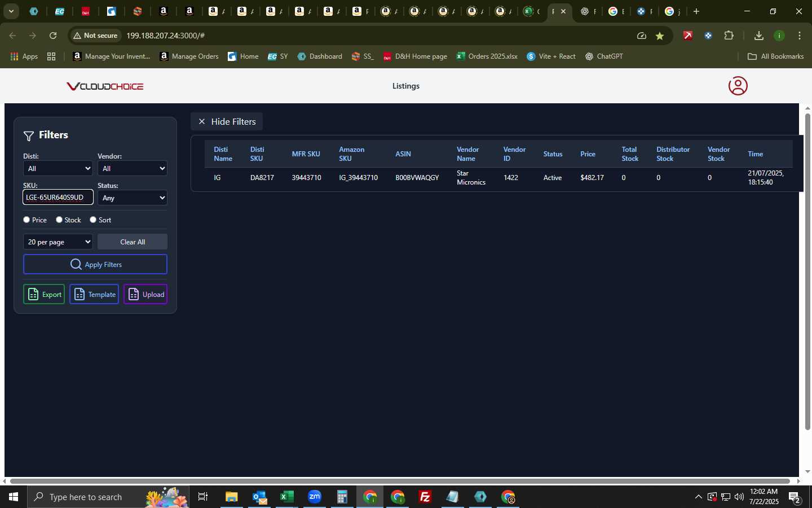Select the Stock radio button

[59, 220]
